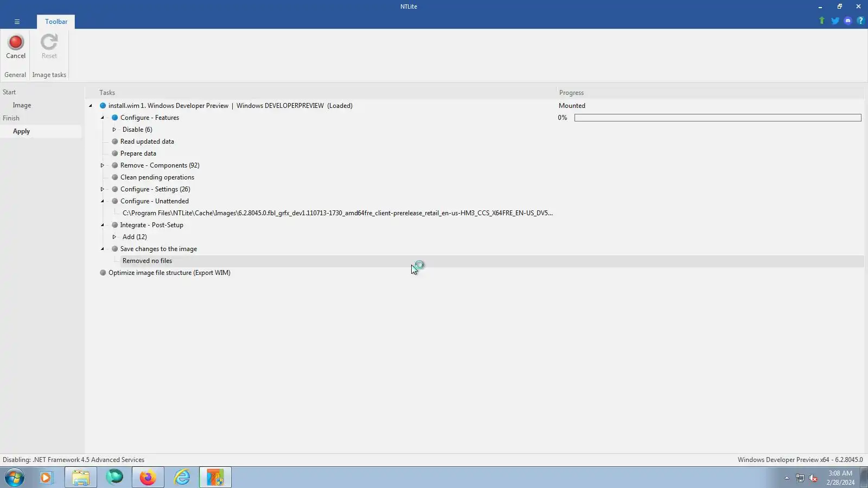The height and width of the screenshot is (488, 868).
Task: Collapse the Configure - Unattended node
Action: coord(103,201)
